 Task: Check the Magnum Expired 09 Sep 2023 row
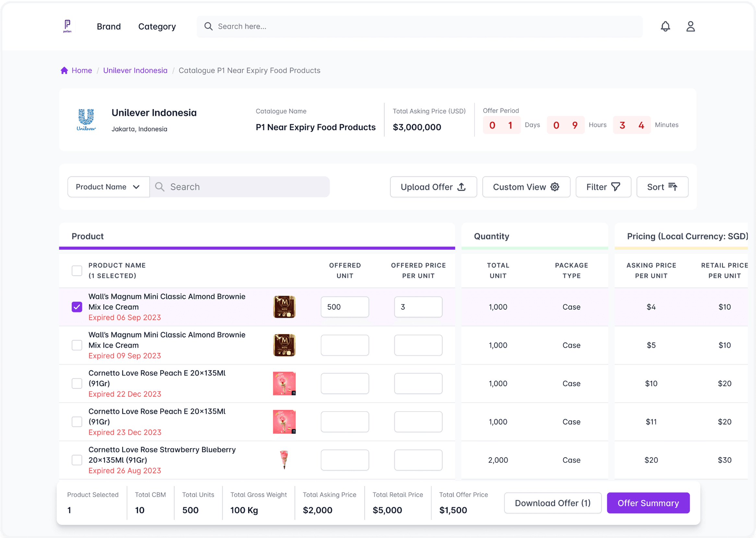77,345
